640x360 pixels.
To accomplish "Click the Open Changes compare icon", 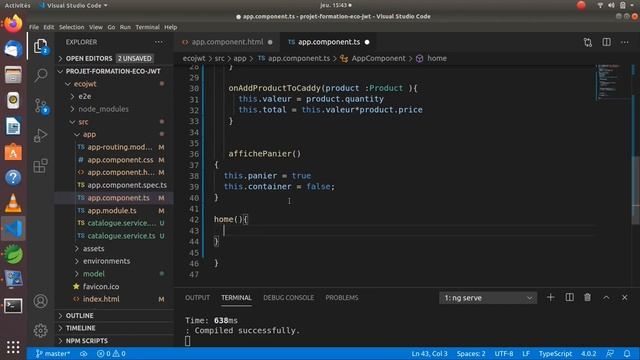I will [x=588, y=42].
